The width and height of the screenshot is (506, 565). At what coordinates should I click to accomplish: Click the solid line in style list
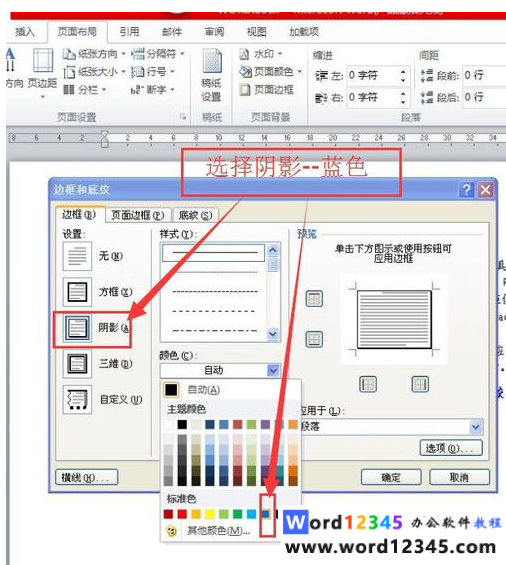coord(214,253)
